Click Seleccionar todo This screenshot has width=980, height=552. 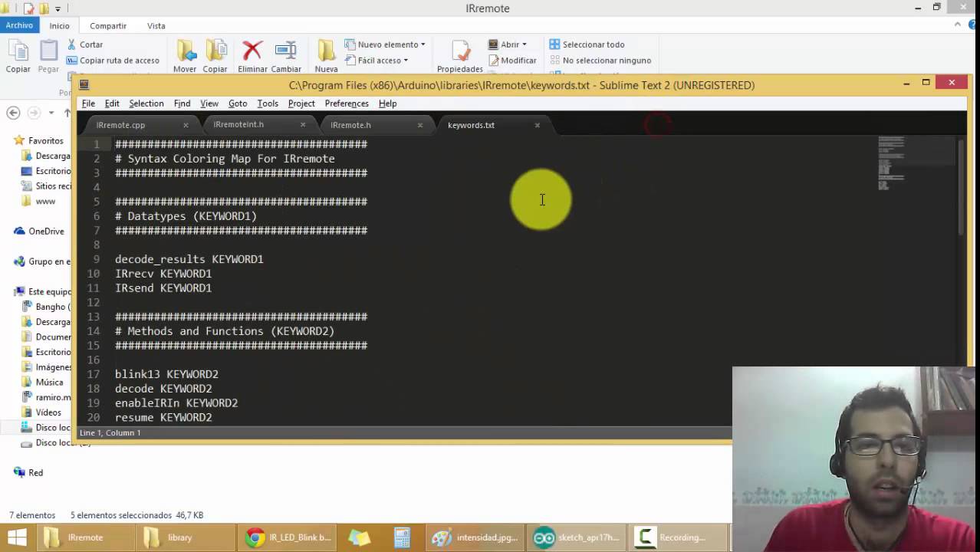click(587, 44)
